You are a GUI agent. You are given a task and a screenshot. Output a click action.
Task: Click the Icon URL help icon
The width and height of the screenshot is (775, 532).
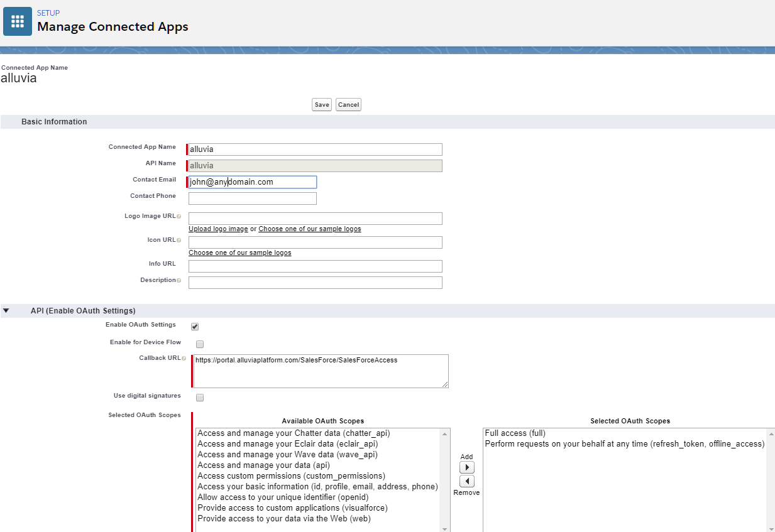pyautogui.click(x=179, y=241)
